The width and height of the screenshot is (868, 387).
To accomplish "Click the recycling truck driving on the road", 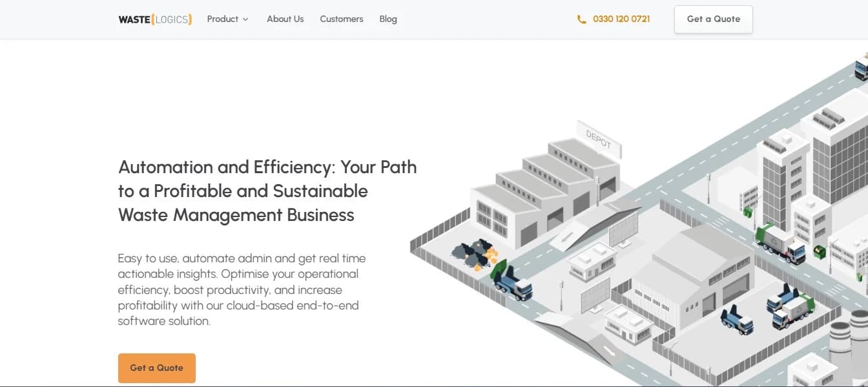I will [x=780, y=242].
